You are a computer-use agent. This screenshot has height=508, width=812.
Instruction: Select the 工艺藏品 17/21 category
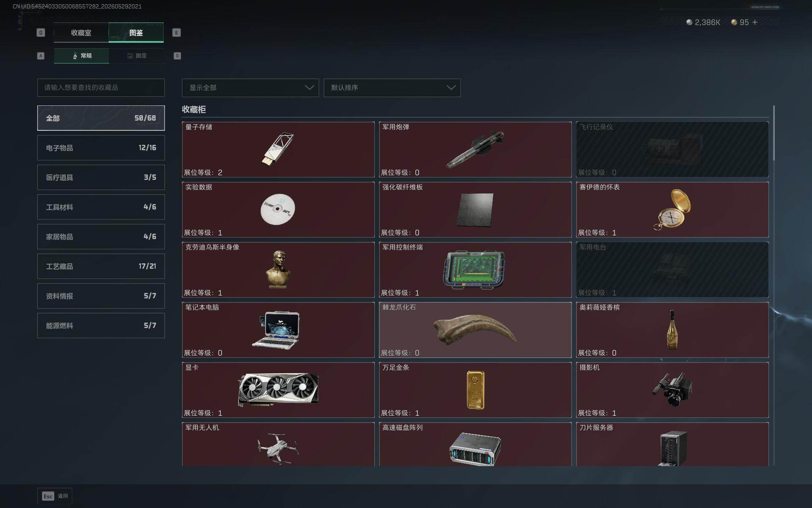[101, 266]
